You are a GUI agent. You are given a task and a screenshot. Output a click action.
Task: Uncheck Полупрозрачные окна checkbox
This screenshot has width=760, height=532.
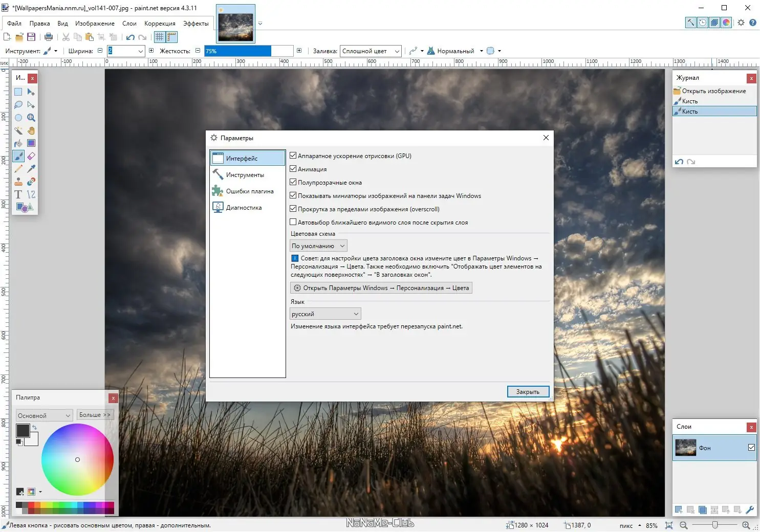coord(293,182)
